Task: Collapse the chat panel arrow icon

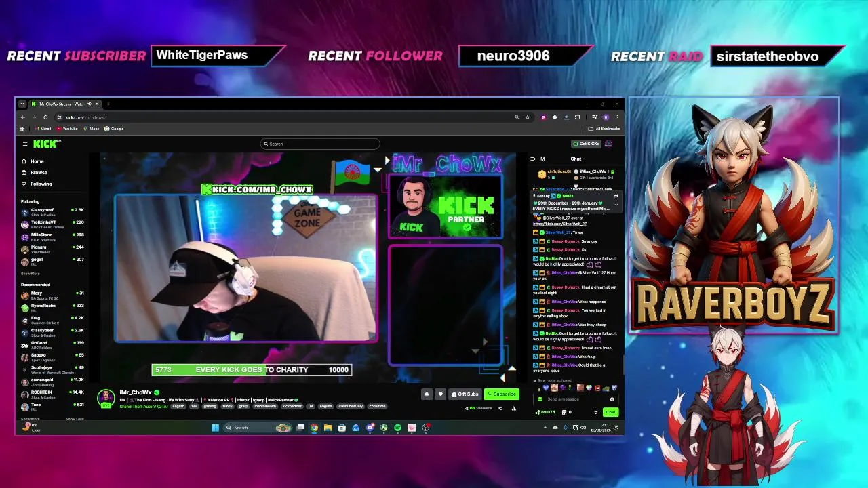Action: click(533, 159)
